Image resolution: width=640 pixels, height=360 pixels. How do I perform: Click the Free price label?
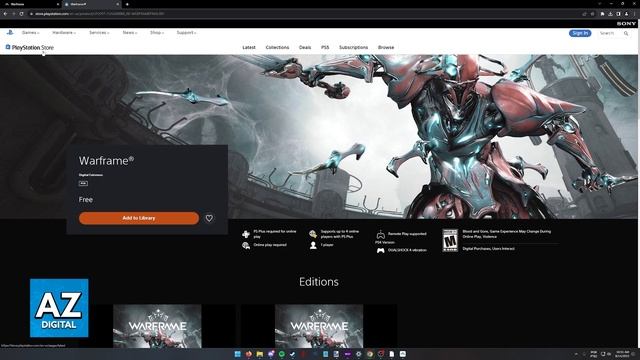(x=86, y=200)
